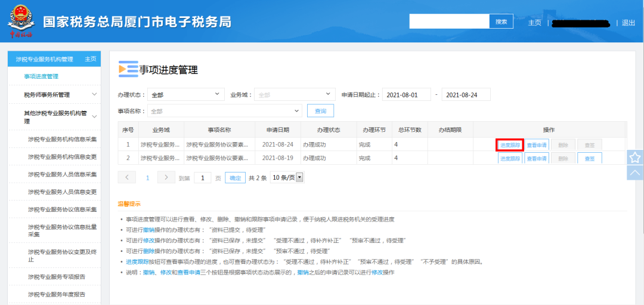The height and width of the screenshot is (305, 644).
Task: Click the back-to-top arrow icon
Action: coord(635,172)
